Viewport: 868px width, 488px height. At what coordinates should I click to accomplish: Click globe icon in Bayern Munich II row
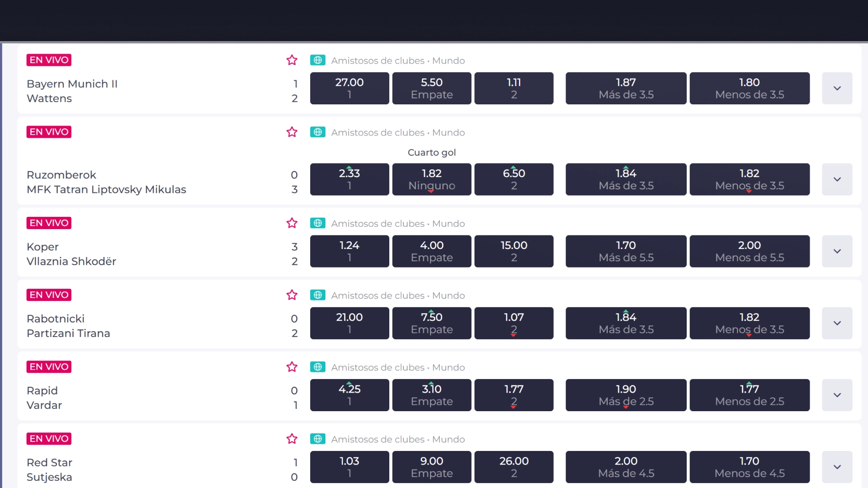pyautogui.click(x=318, y=60)
